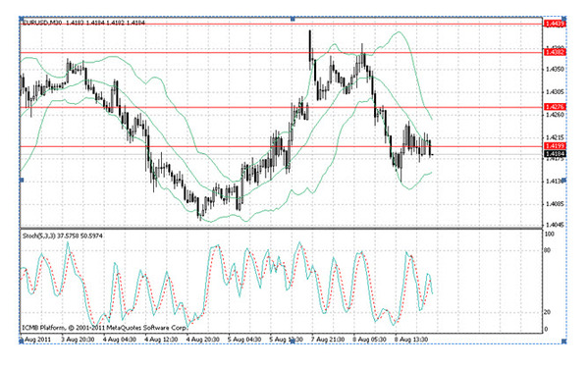Click the 3 Aug 20:30 time label
Viewport: 588px width, 368px height.
pos(78,340)
